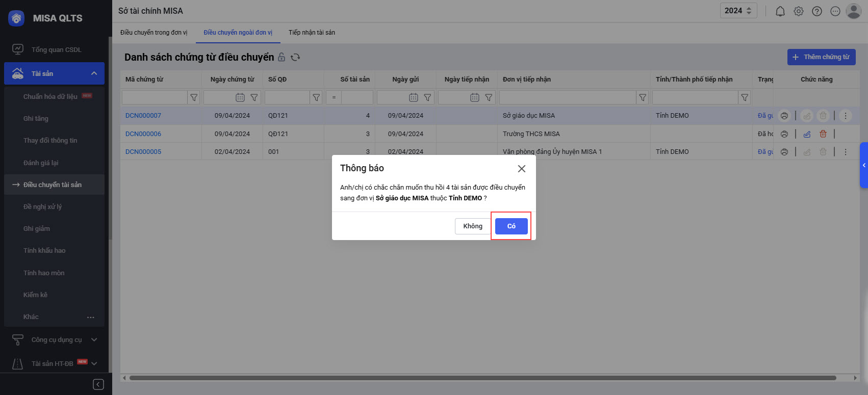The width and height of the screenshot is (868, 395).
Task: Open voucher link DCN000007
Action: [x=143, y=116]
